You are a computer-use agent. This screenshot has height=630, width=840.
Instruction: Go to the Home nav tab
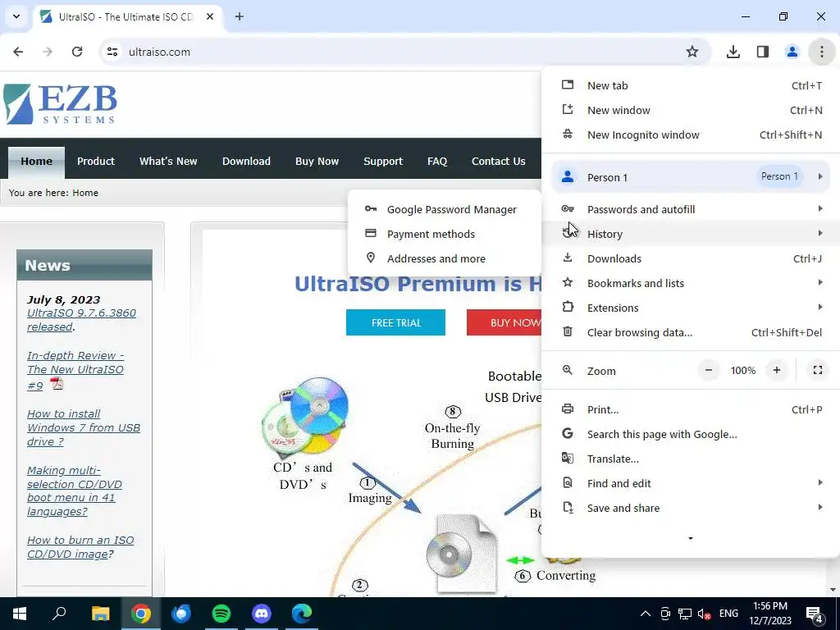click(x=36, y=162)
